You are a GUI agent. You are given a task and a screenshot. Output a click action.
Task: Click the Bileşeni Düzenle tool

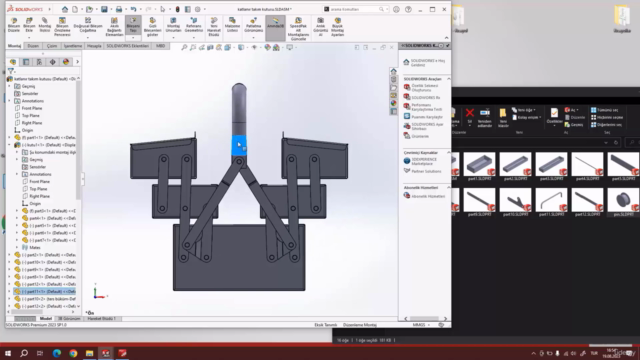coord(14,26)
